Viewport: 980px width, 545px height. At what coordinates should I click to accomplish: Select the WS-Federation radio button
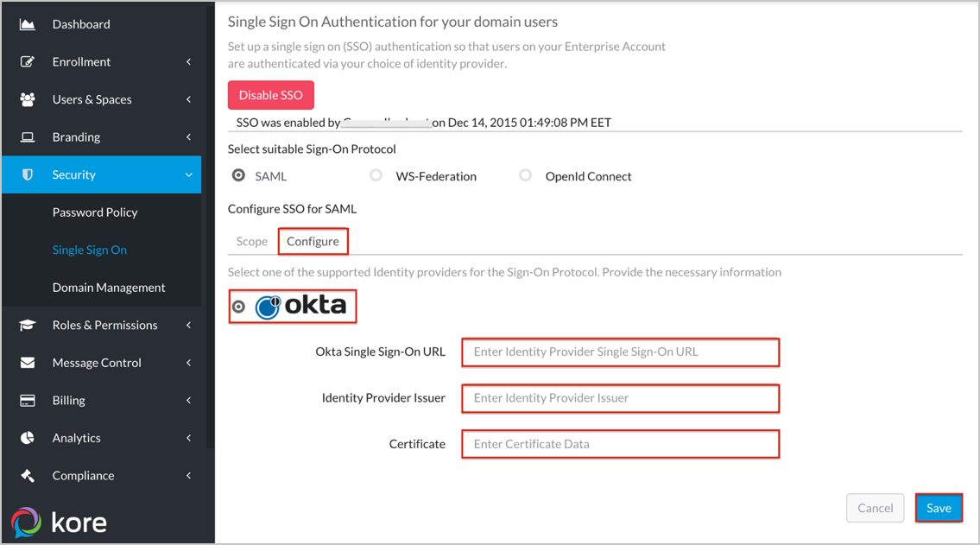coord(376,175)
